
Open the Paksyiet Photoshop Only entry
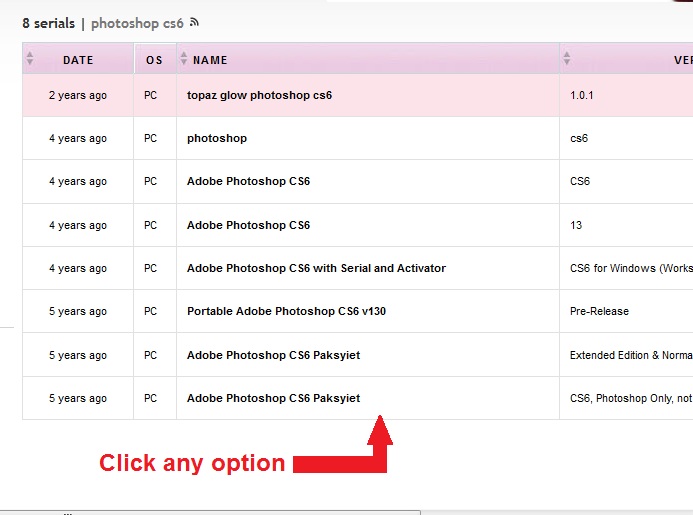coord(273,398)
